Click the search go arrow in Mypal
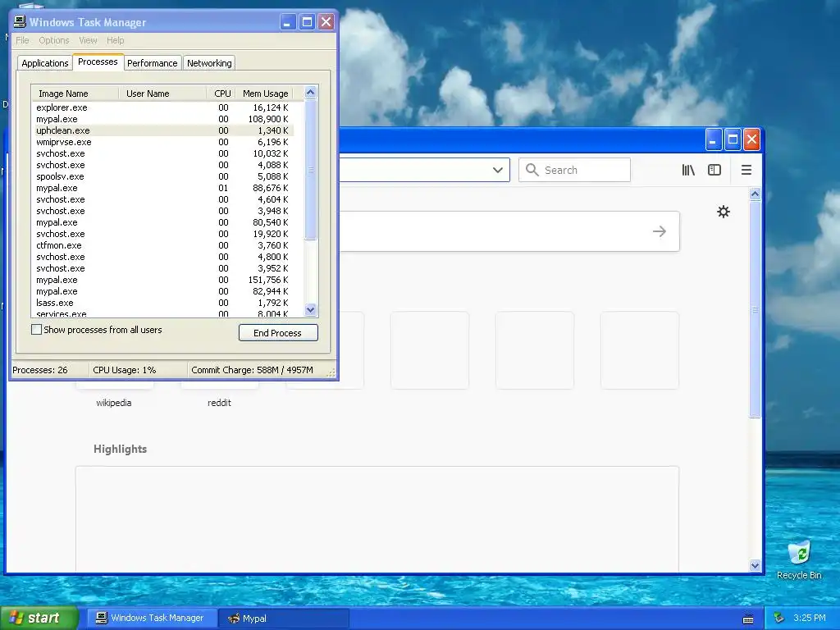Screen dimensions: 840x630 point(660,231)
